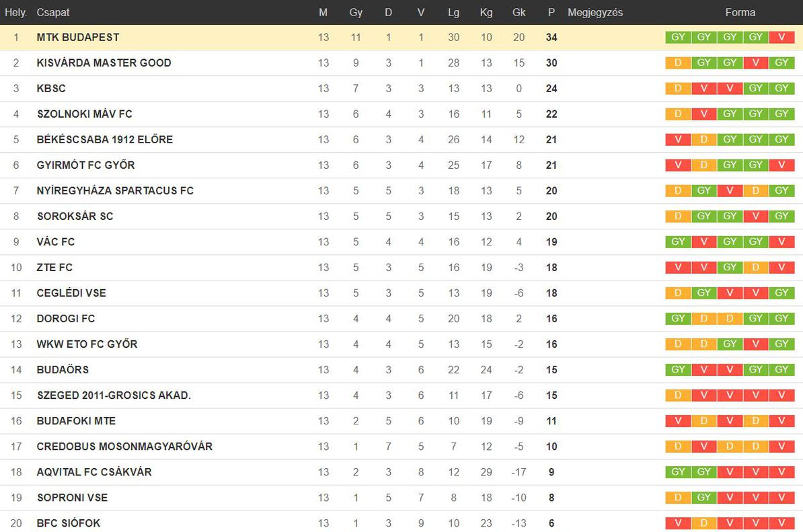This screenshot has width=803, height=532.
Task: Click Kisvárda Master Good's orange D form badge
Action: 678,63
